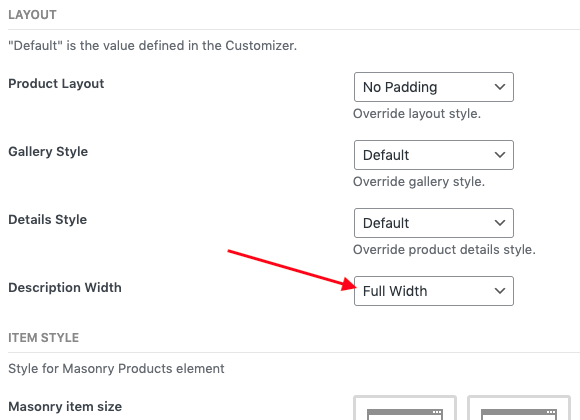
Task: Click the Details Style field label
Action: (48, 219)
